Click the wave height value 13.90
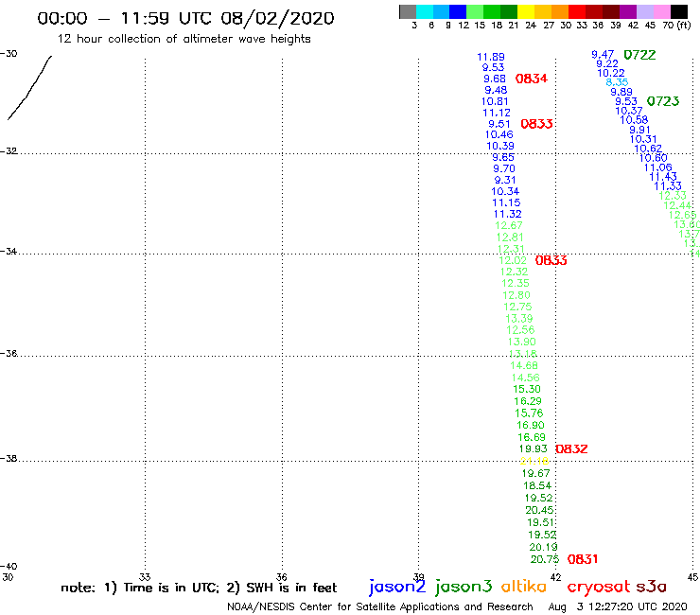The height and width of the screenshot is (615, 700). coord(522,342)
